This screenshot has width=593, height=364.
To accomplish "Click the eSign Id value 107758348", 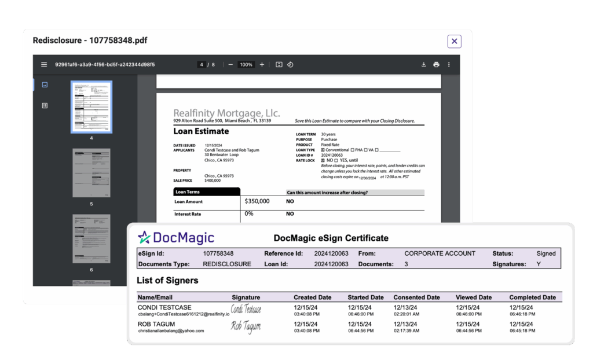I will [218, 253].
